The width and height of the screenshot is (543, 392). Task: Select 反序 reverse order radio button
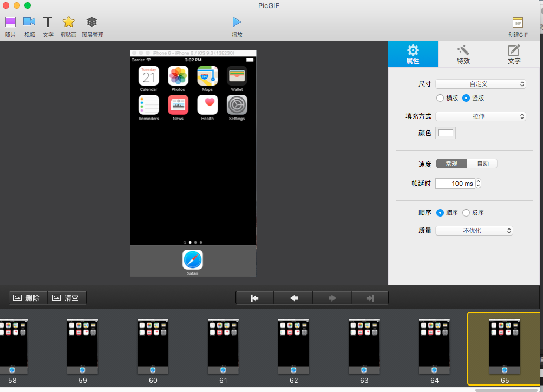pyautogui.click(x=466, y=213)
